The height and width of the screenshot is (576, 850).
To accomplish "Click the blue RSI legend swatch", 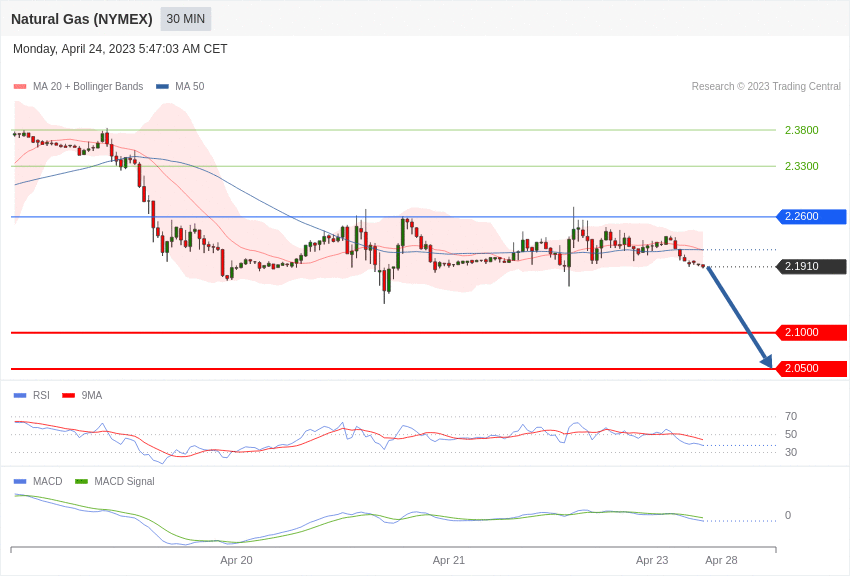I will click(x=20, y=396).
